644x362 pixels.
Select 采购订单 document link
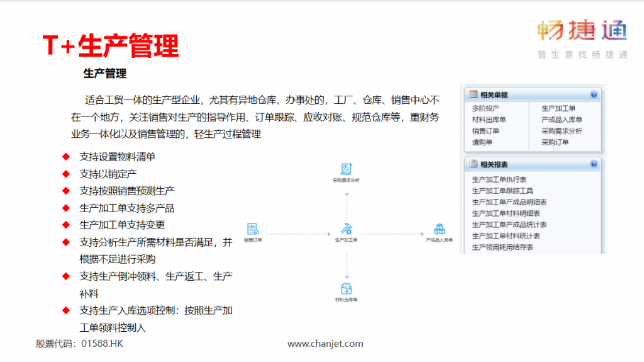555,142
